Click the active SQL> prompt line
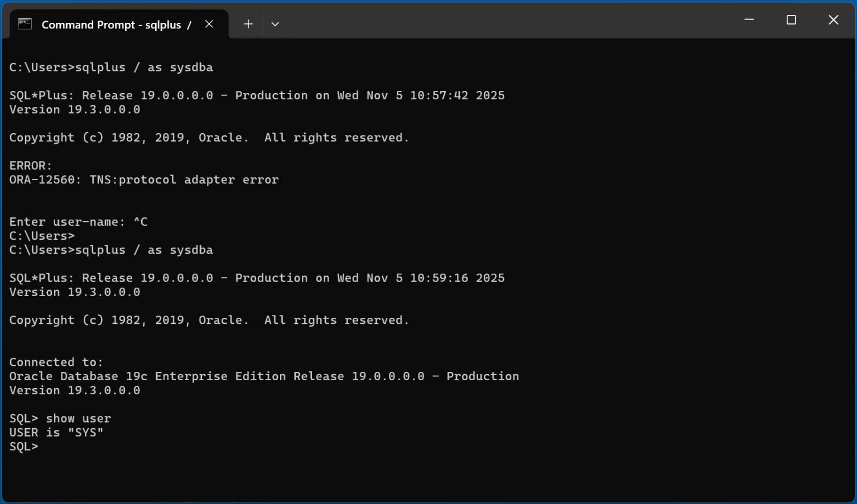Viewport: 857px width, 504px height. 23,446
